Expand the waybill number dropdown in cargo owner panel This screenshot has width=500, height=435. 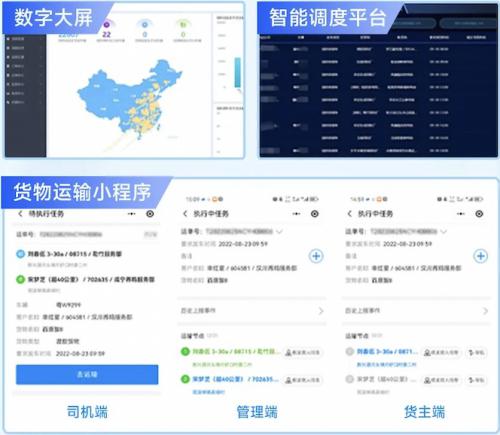(x=443, y=231)
